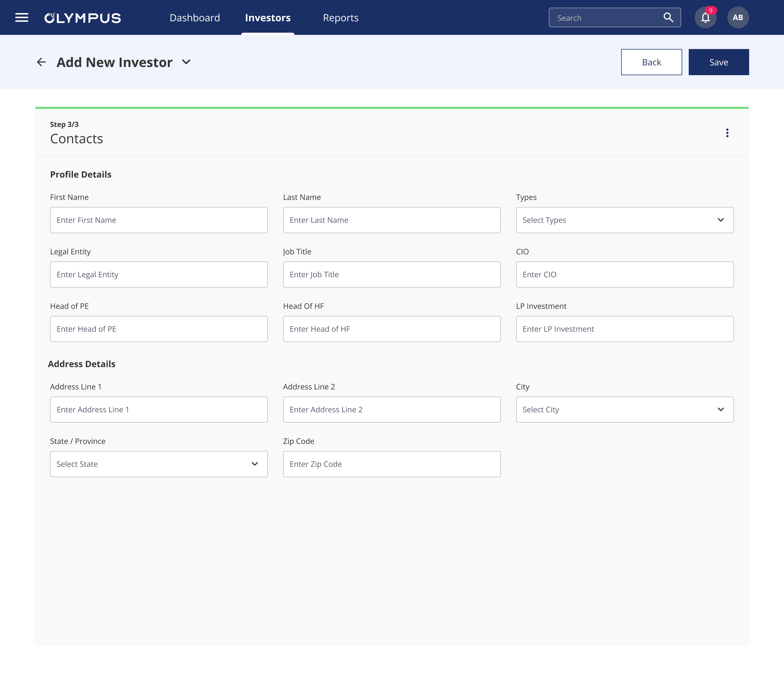Click the Olympus logo

tap(83, 18)
